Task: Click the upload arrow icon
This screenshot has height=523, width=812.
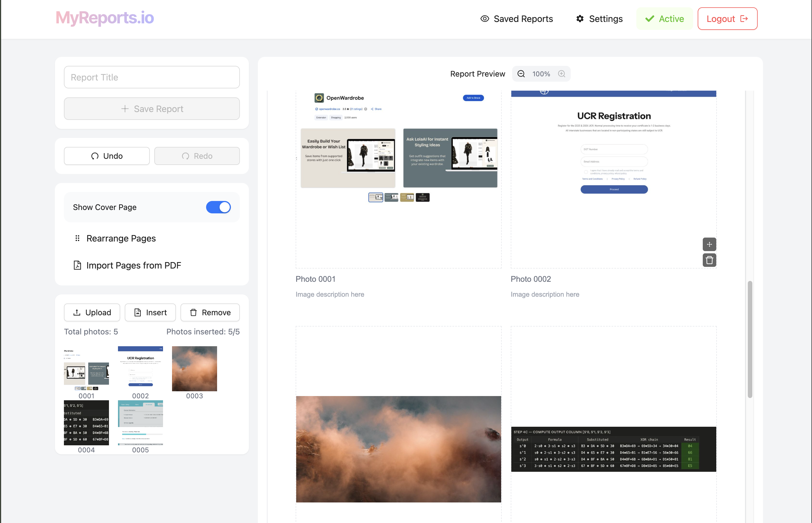Action: pyautogui.click(x=77, y=312)
